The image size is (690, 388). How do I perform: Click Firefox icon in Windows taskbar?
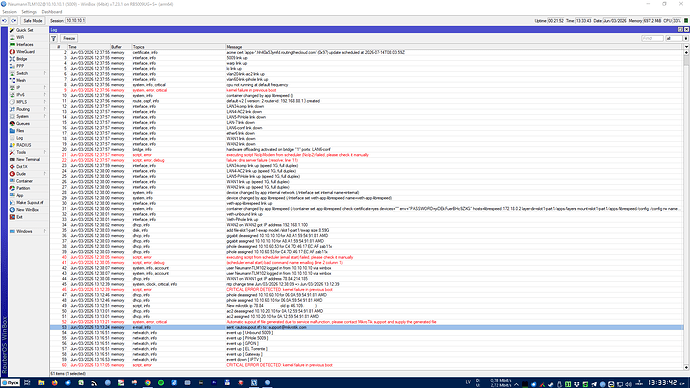coord(55,383)
